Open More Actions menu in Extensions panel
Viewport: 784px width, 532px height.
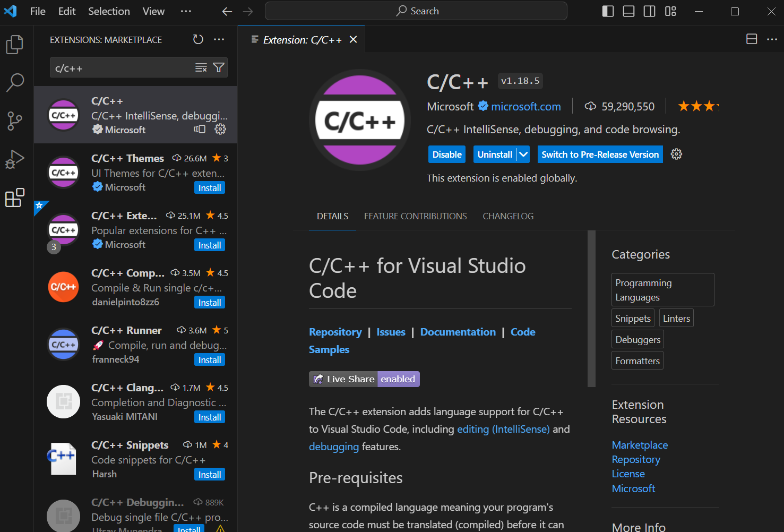(219, 39)
